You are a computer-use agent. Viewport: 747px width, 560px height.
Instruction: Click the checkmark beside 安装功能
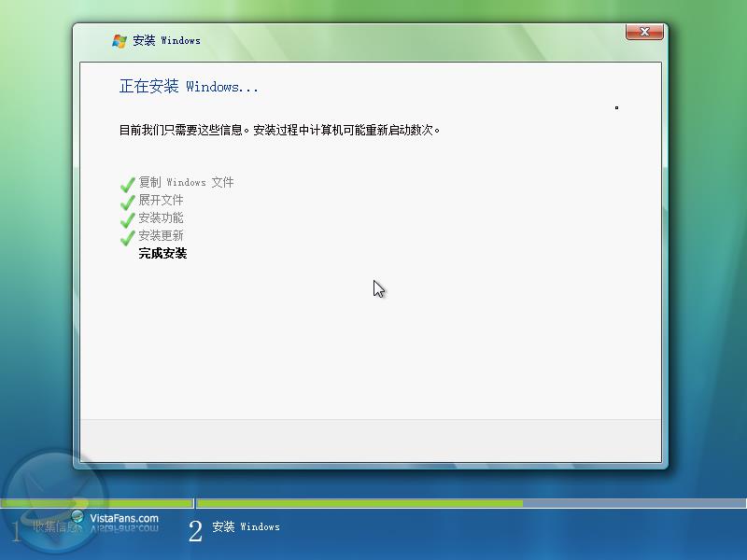click(x=128, y=218)
